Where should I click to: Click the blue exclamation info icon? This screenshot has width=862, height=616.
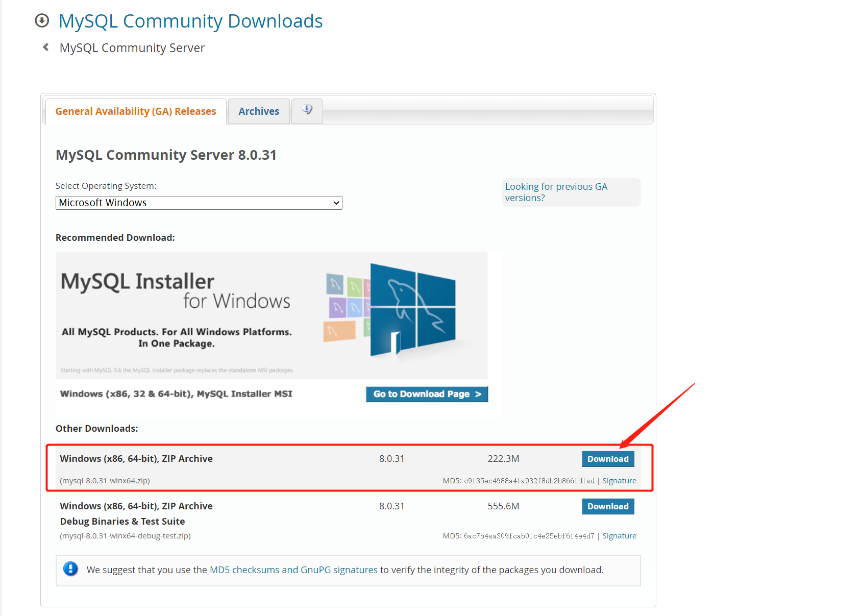tap(70, 569)
